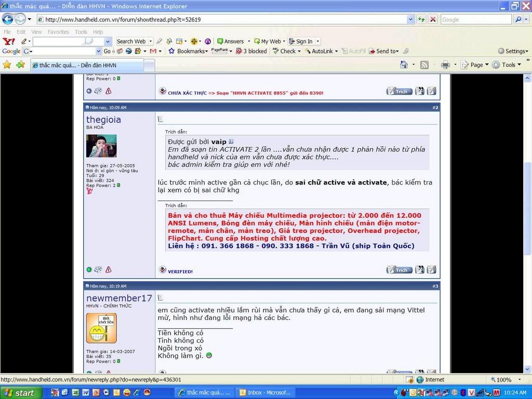Click the AutoLink button
Image resolution: width=532 pixels, height=399 pixels.
pos(318,51)
